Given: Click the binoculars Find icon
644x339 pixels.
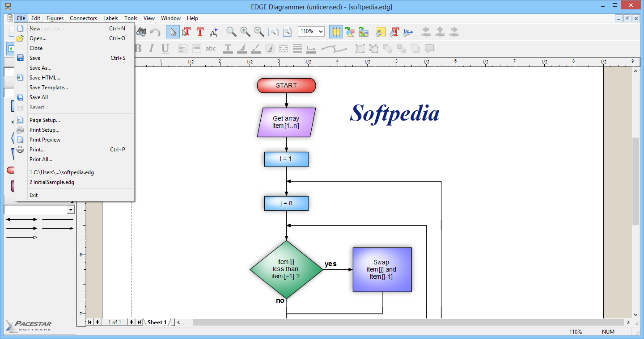Looking at the screenshot, I should pyautogui.click(x=141, y=32).
